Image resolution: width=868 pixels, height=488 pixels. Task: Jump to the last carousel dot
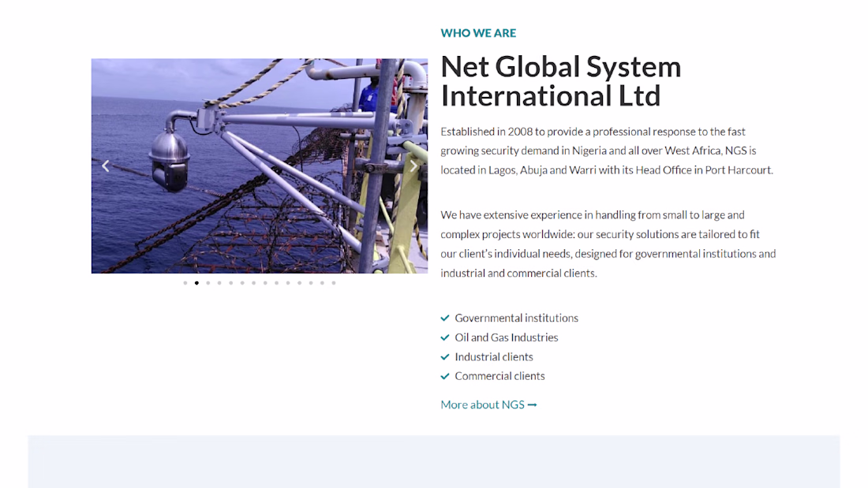[x=334, y=283]
